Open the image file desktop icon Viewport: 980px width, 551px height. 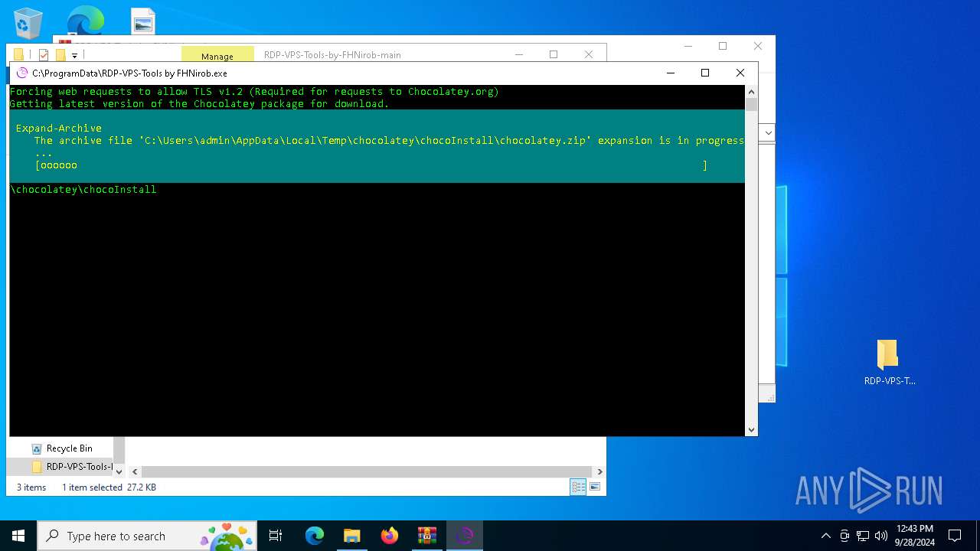point(142,21)
